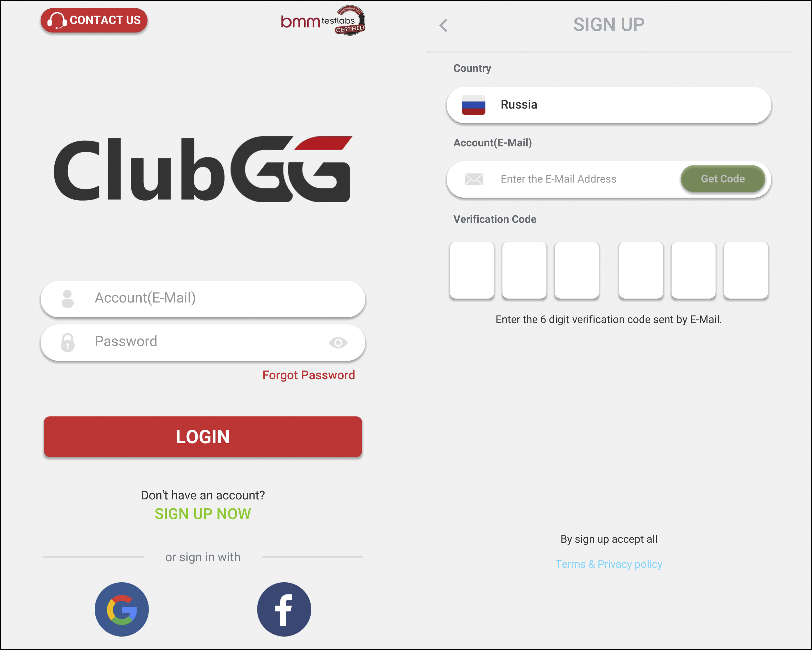Sign in with the Google icon

pyautogui.click(x=122, y=609)
